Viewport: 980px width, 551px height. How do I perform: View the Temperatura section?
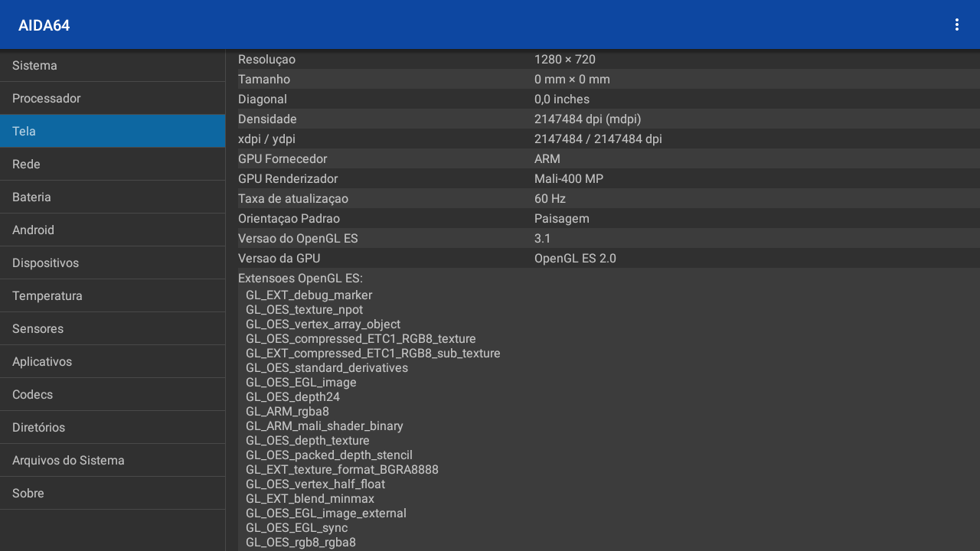pyautogui.click(x=113, y=296)
